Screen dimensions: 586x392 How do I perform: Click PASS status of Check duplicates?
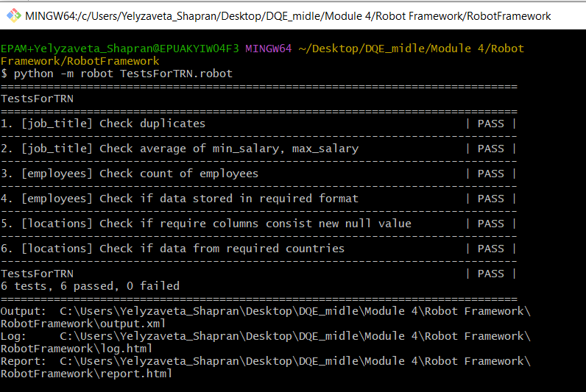click(x=491, y=124)
